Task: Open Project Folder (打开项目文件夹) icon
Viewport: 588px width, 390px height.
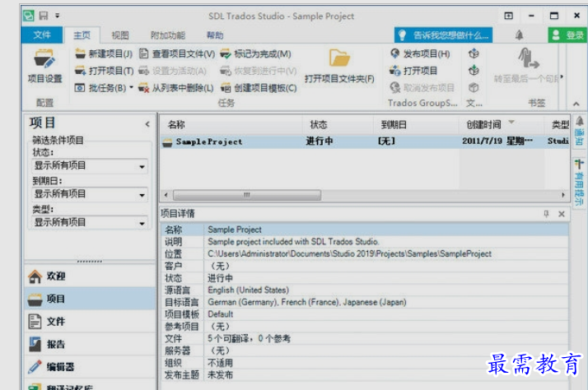Action: pos(339,58)
